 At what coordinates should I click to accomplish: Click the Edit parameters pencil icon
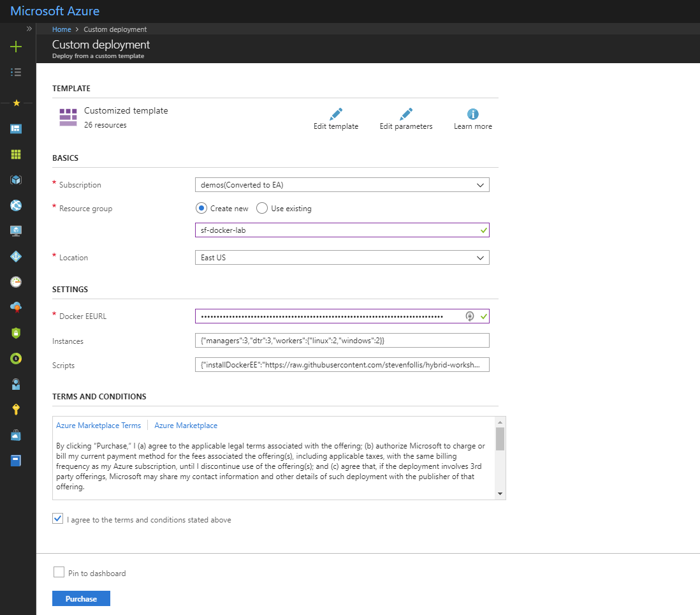(x=406, y=114)
